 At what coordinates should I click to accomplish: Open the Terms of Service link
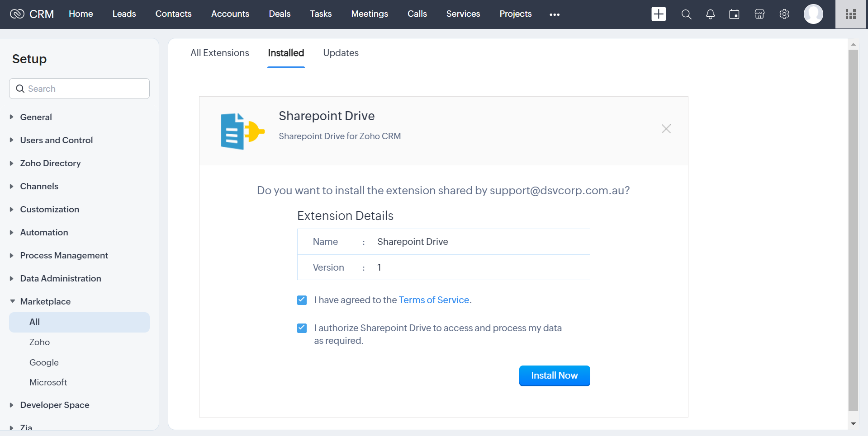pyautogui.click(x=434, y=300)
